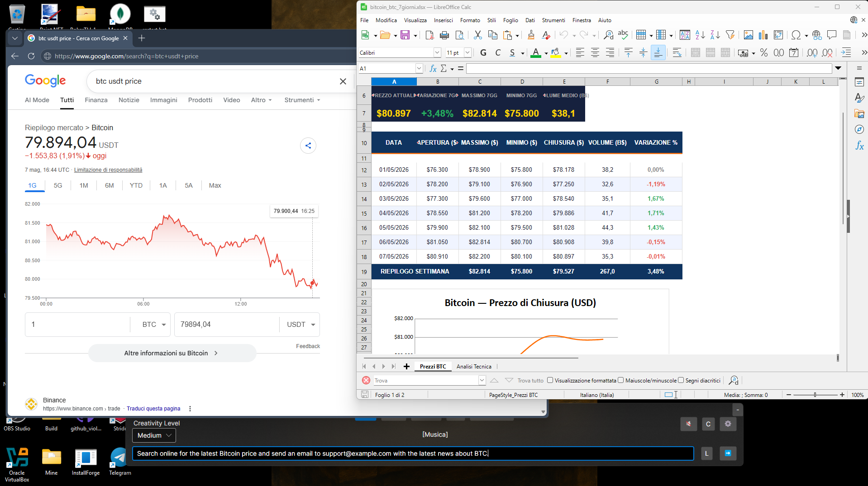Clear direct formatting icon
The width and height of the screenshot is (868, 486).
click(x=546, y=35)
